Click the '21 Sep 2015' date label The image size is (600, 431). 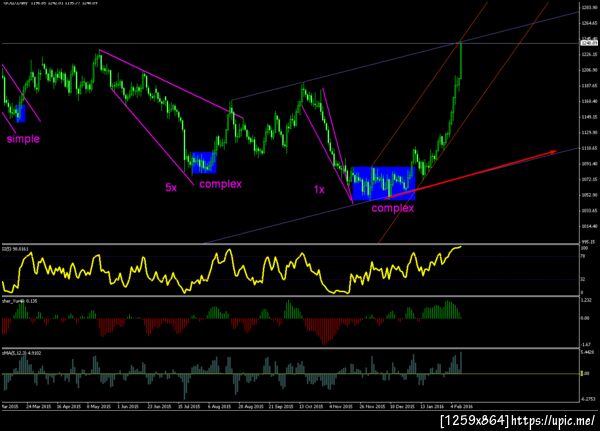click(281, 407)
